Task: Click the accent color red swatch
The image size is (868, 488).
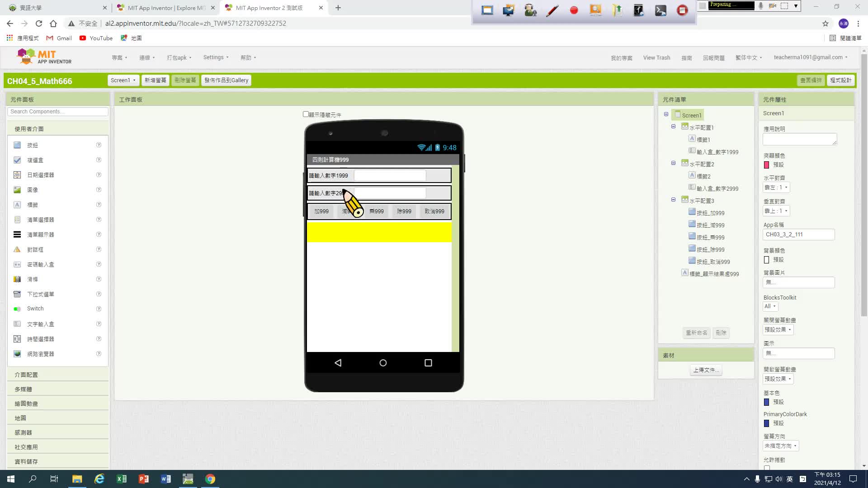Action: (x=766, y=165)
